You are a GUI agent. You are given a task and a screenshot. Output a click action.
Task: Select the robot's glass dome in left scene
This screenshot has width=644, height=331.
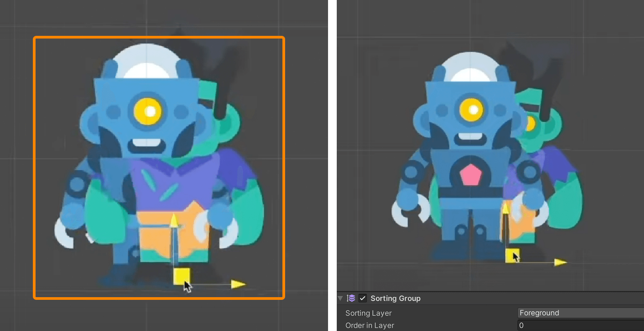coord(147,61)
